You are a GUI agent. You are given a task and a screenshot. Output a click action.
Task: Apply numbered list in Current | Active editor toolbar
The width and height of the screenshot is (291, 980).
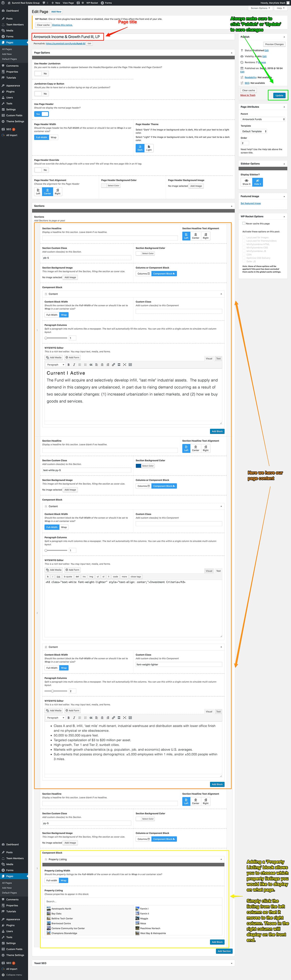click(x=85, y=364)
